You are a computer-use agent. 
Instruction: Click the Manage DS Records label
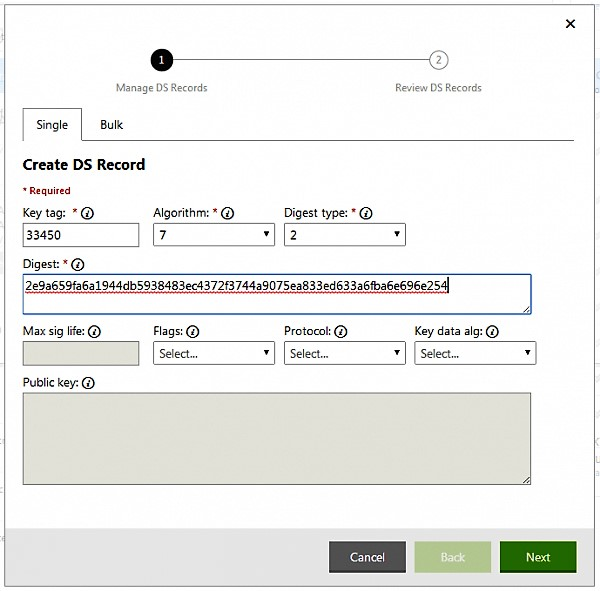pos(161,88)
